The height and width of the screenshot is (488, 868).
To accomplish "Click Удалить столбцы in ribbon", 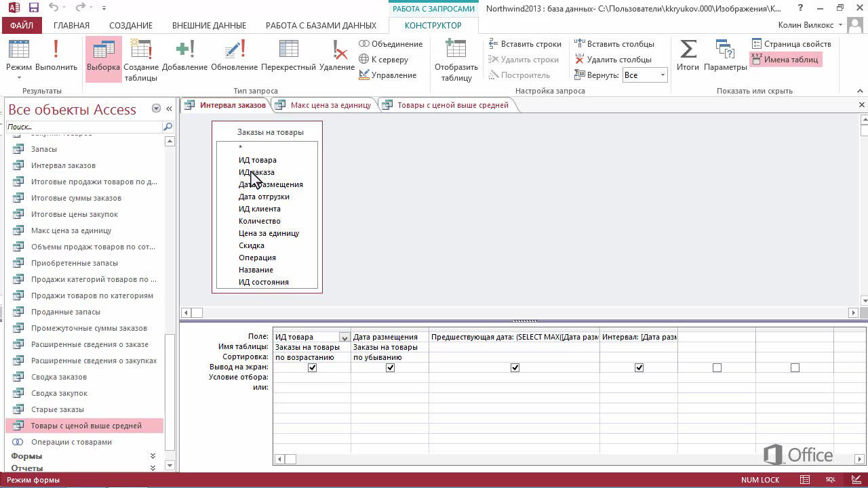I will click(x=613, y=60).
